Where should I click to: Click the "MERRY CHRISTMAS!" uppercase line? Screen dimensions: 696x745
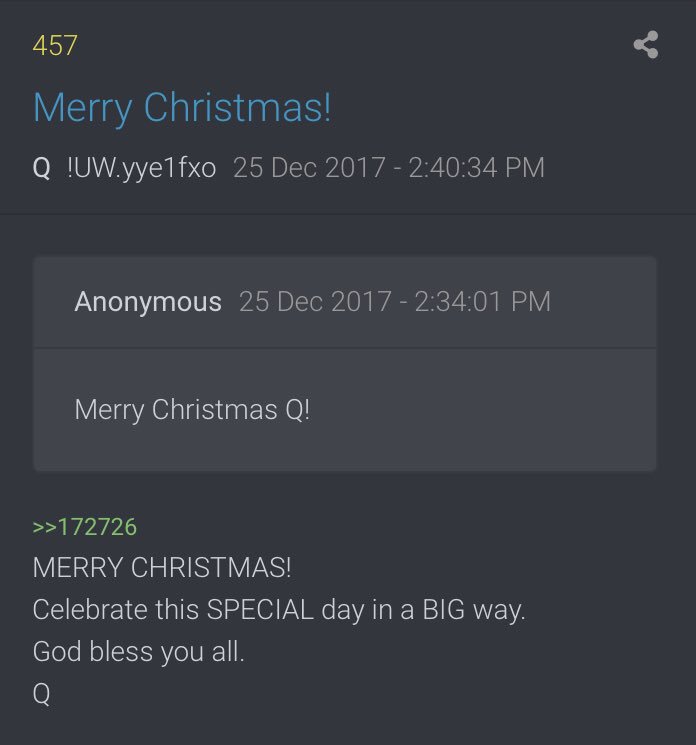(x=162, y=567)
